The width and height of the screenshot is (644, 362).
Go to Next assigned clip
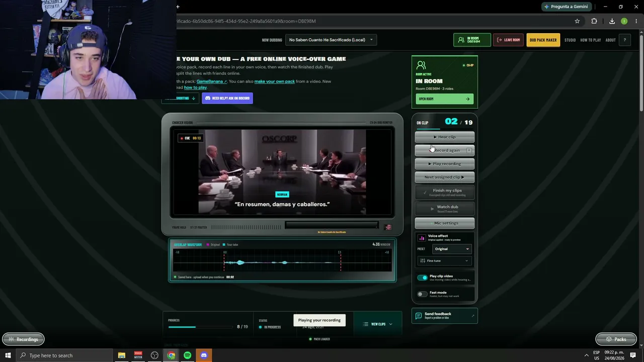click(x=445, y=177)
